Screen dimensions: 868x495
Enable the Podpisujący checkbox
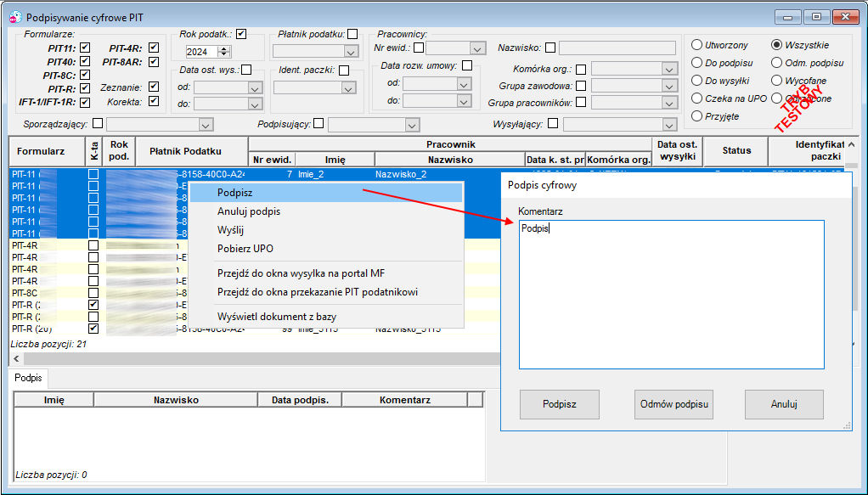[x=318, y=123]
